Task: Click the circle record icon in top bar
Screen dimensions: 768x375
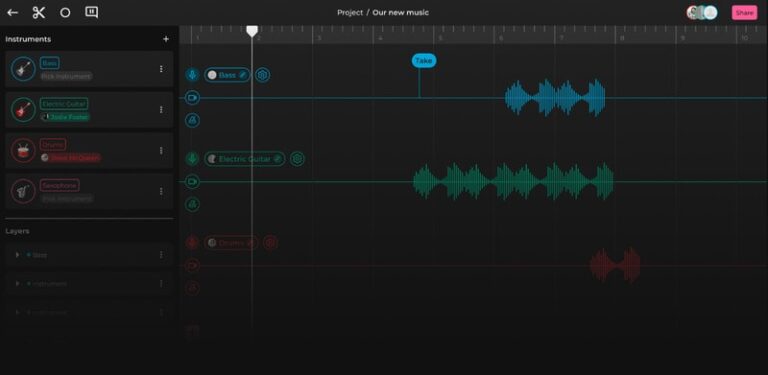Action: pos(65,13)
